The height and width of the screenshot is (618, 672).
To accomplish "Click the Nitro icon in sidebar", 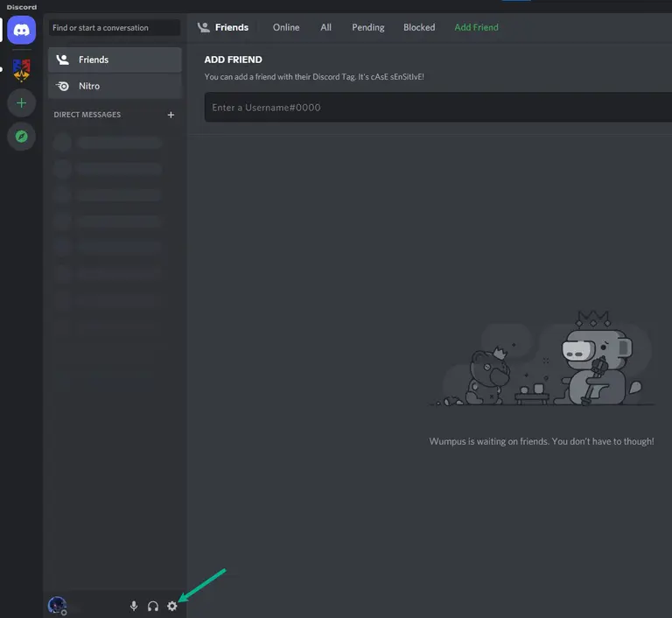I will coord(63,86).
